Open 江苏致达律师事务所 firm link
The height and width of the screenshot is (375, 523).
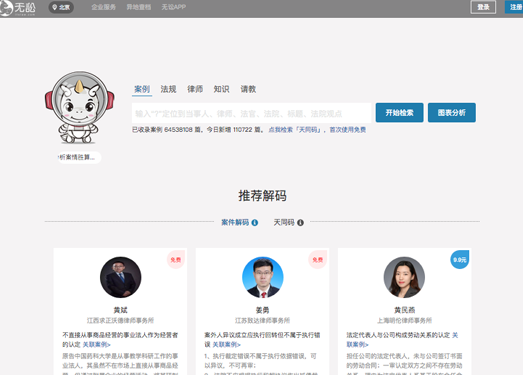tap(263, 321)
